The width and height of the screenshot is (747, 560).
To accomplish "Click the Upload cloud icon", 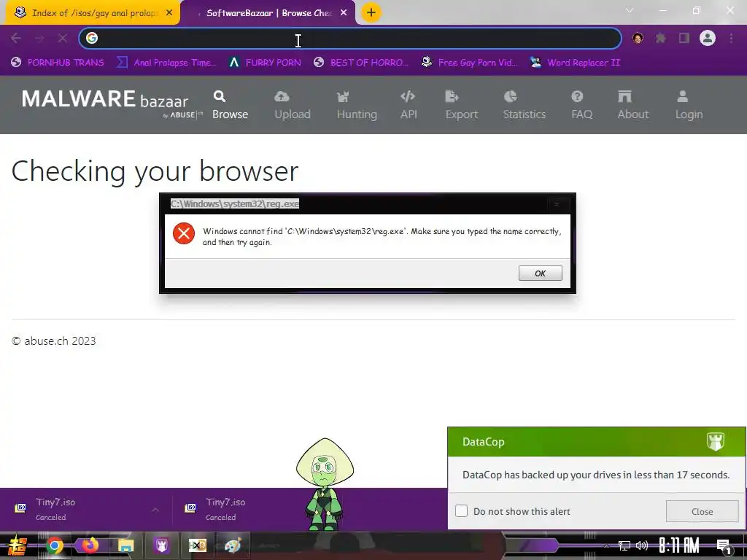I will (x=282, y=97).
